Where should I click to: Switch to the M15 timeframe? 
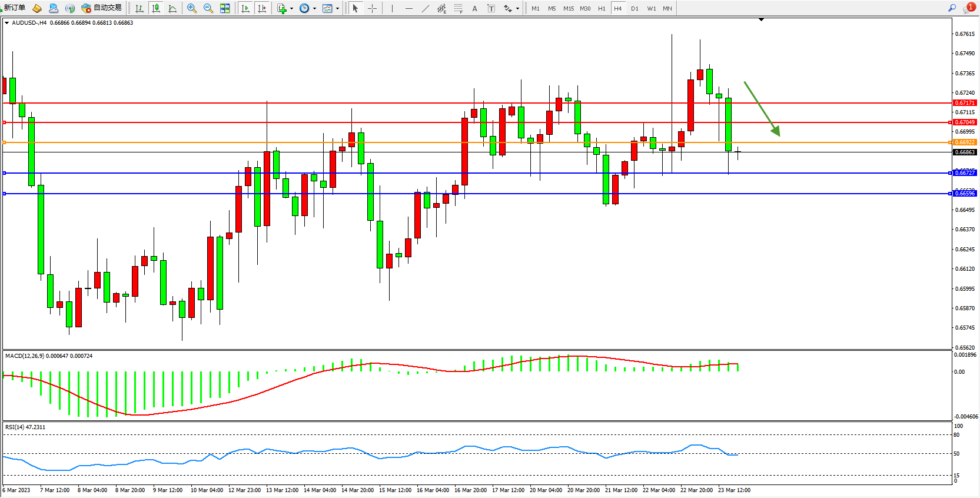tap(568, 8)
